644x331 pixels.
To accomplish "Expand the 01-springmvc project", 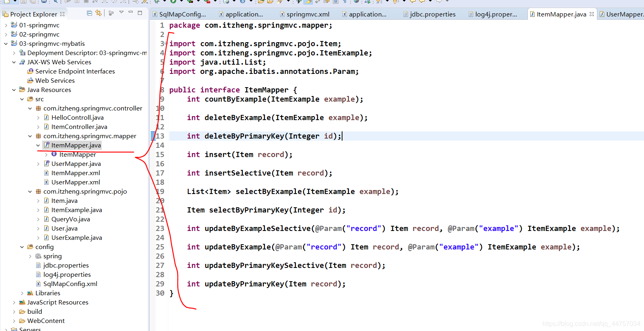I will [x=6, y=25].
